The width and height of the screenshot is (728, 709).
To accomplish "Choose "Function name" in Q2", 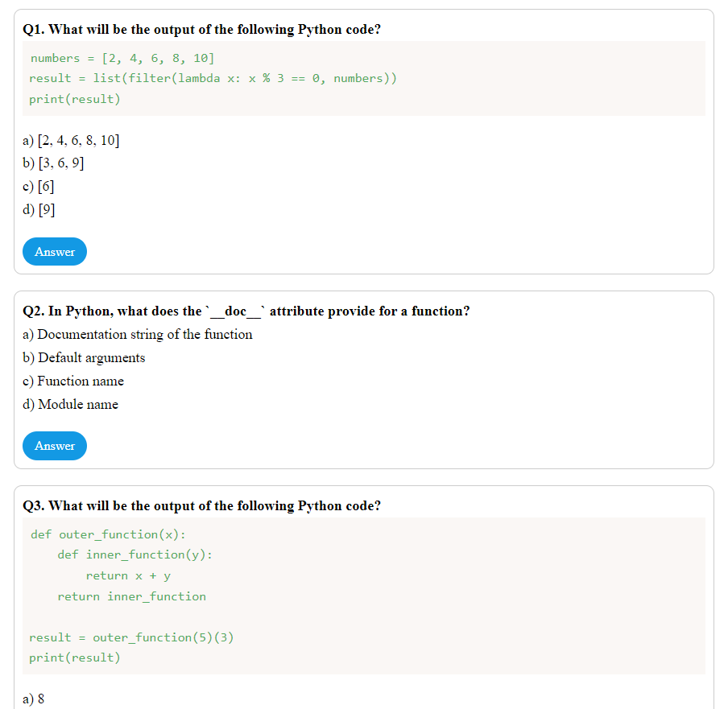I will [x=72, y=381].
